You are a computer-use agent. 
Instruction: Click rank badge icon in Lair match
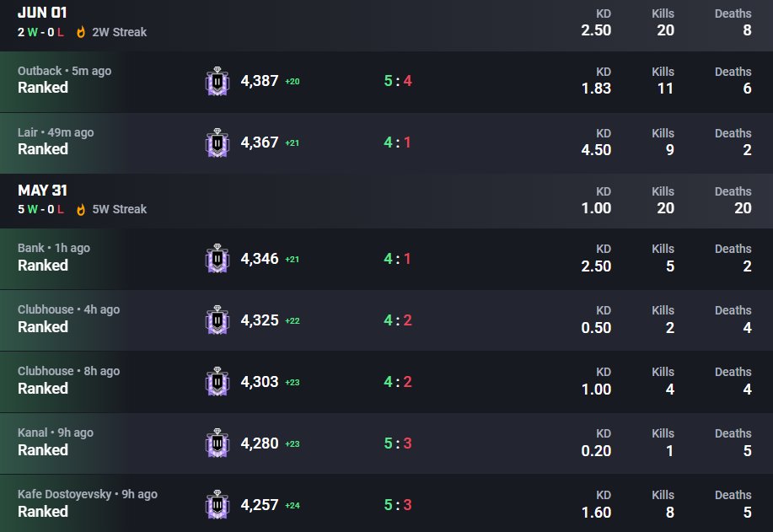217,143
